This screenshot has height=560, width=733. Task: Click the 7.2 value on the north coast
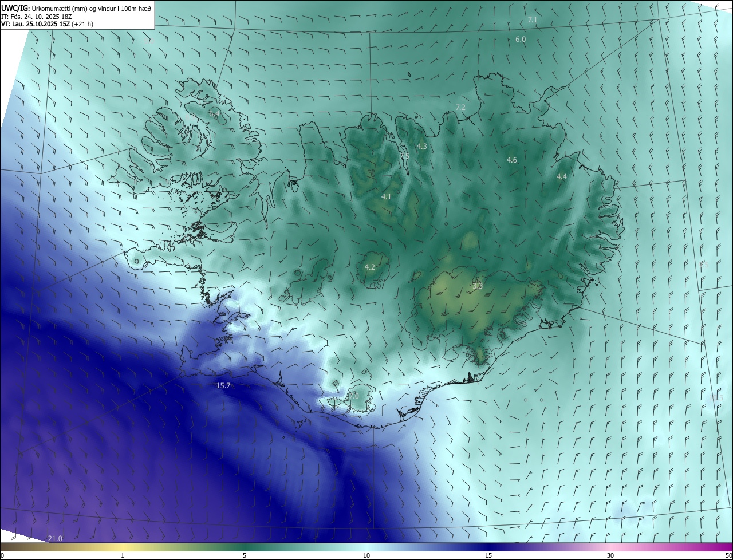pos(460,108)
